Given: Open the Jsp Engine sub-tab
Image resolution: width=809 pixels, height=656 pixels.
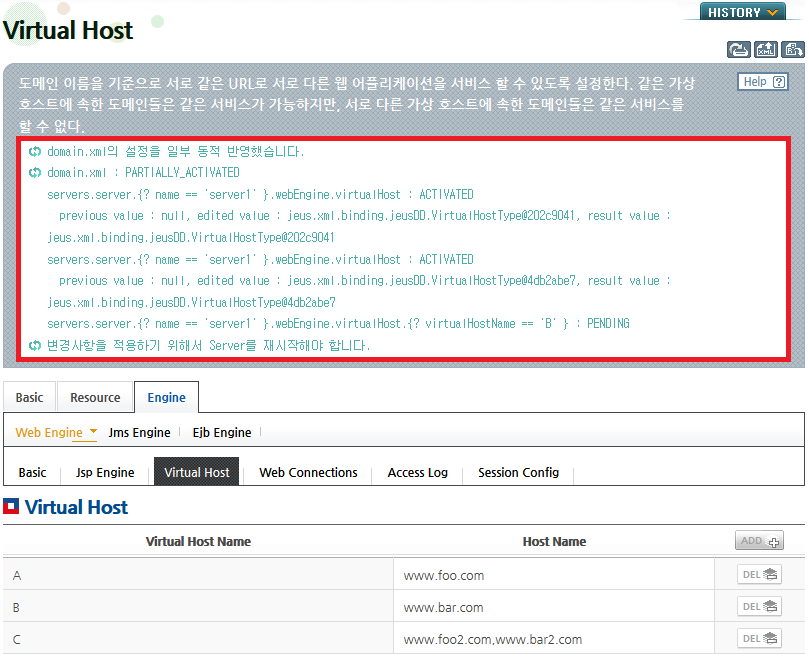Looking at the screenshot, I should tap(105, 472).
